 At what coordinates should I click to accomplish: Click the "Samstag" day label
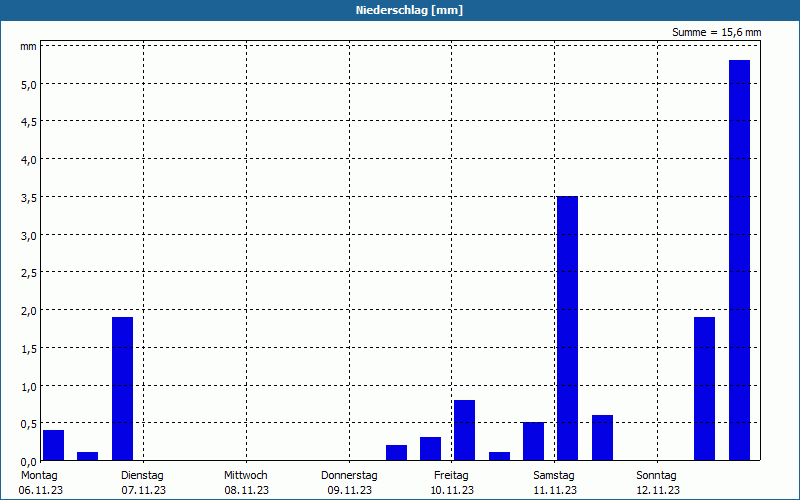coord(554,476)
